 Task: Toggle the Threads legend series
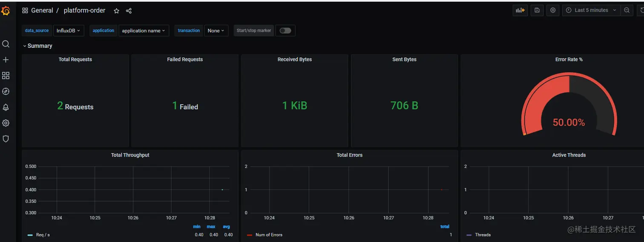click(x=483, y=235)
